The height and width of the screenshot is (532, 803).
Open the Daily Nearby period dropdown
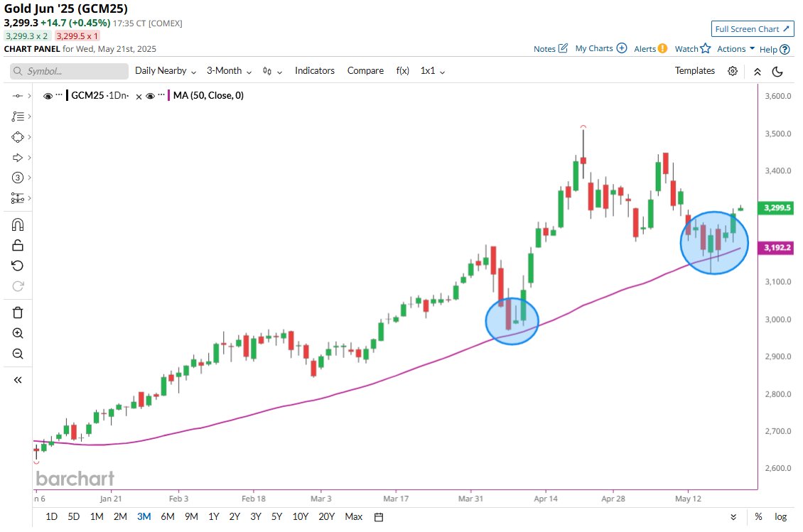click(x=166, y=71)
